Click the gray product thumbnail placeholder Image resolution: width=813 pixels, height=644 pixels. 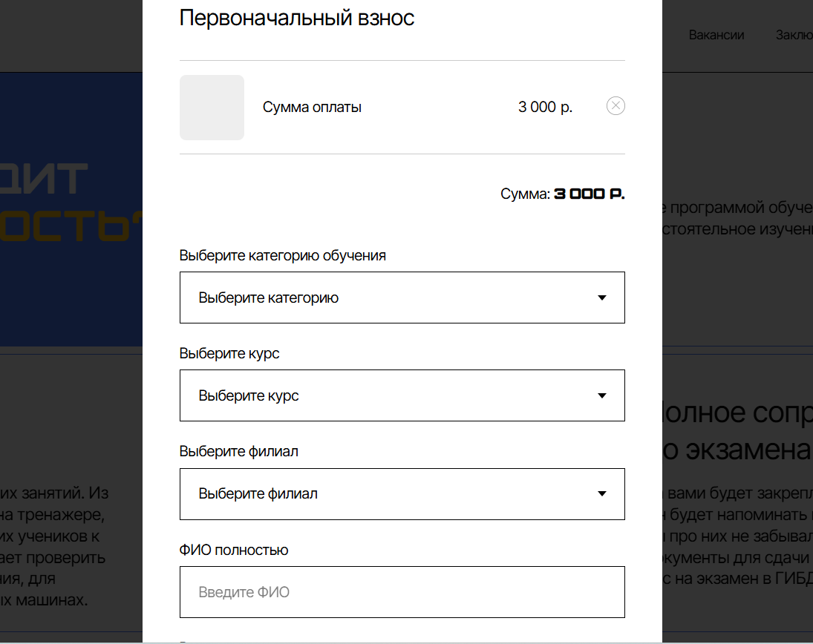pyautogui.click(x=212, y=108)
